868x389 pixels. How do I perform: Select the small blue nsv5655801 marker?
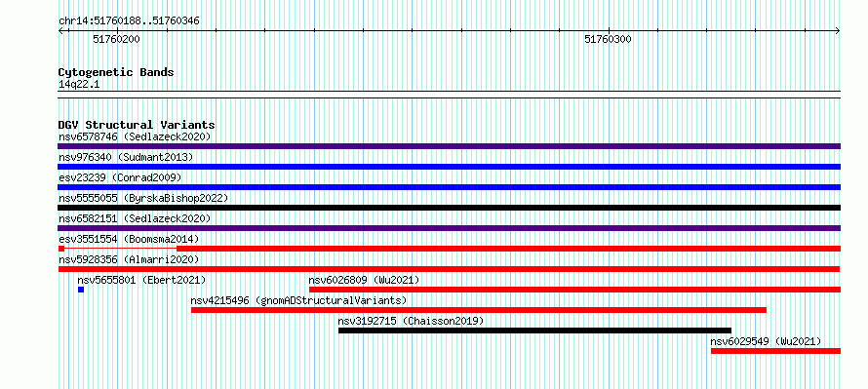(x=81, y=290)
